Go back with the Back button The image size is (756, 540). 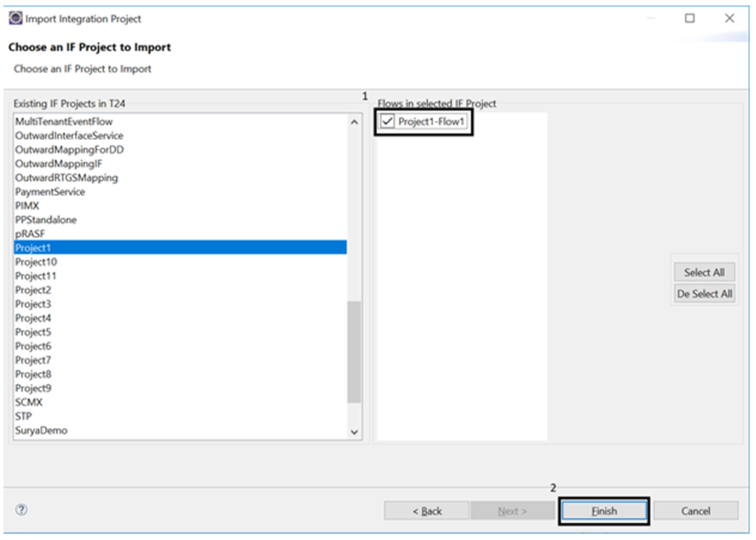click(427, 511)
